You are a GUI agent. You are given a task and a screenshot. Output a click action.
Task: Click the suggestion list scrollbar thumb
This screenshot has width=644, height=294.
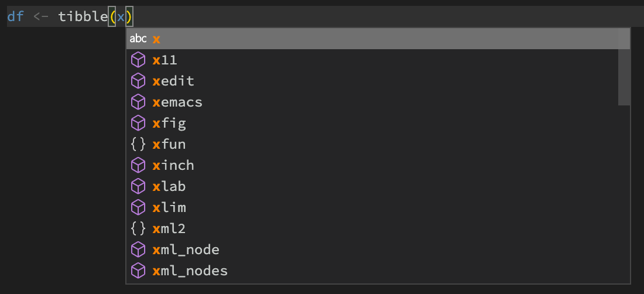tap(624, 76)
